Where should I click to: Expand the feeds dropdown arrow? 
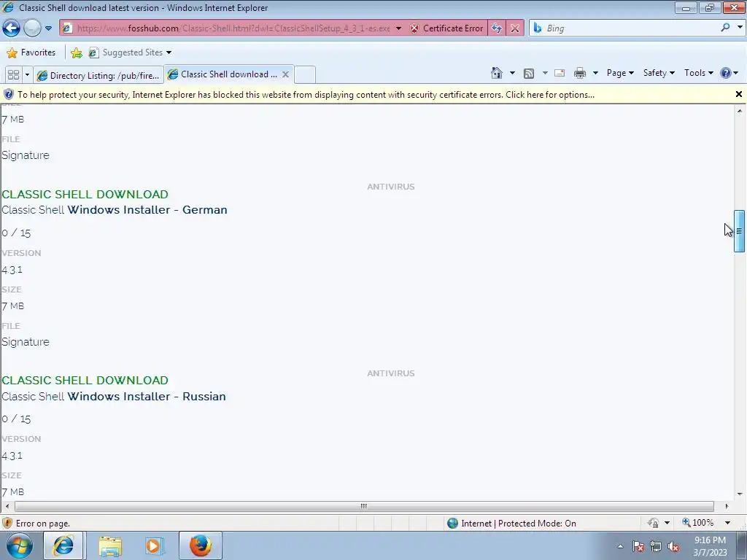coord(544,73)
